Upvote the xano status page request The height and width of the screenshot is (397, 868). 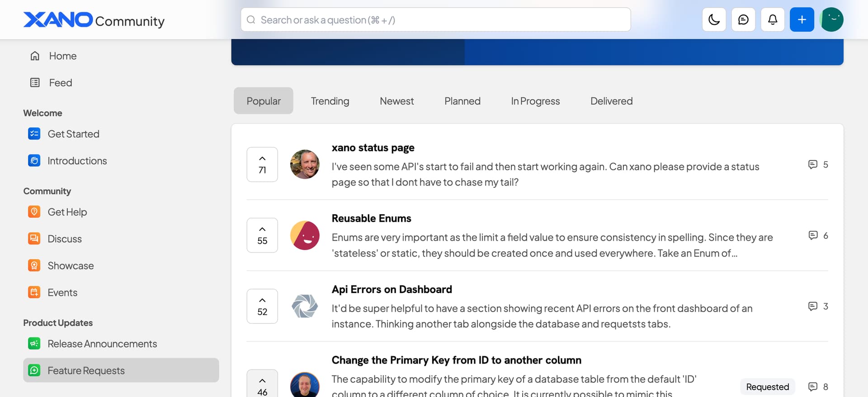[x=262, y=164]
